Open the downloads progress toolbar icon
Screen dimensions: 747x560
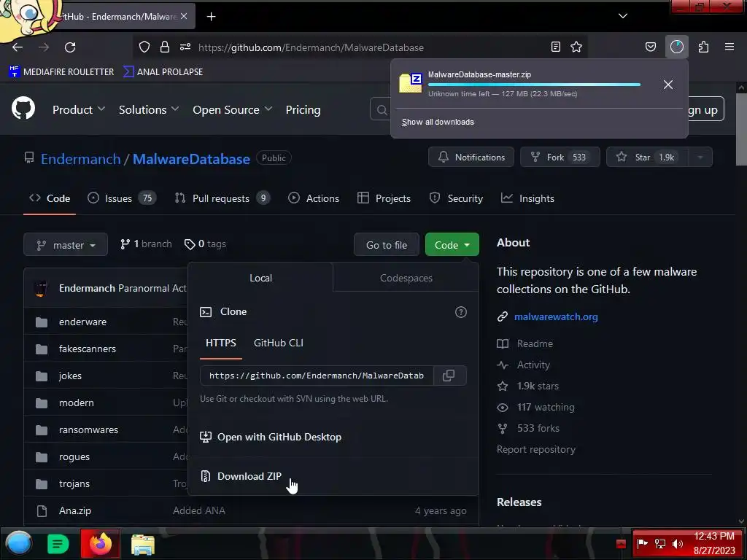(x=676, y=47)
